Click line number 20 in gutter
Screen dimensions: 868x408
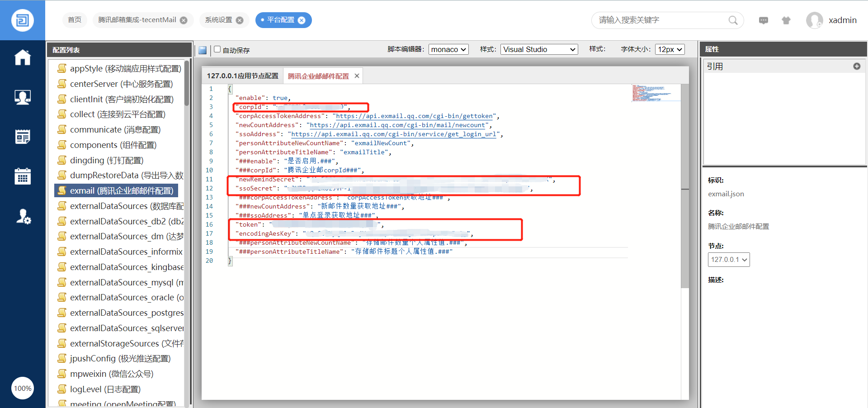pyautogui.click(x=209, y=261)
